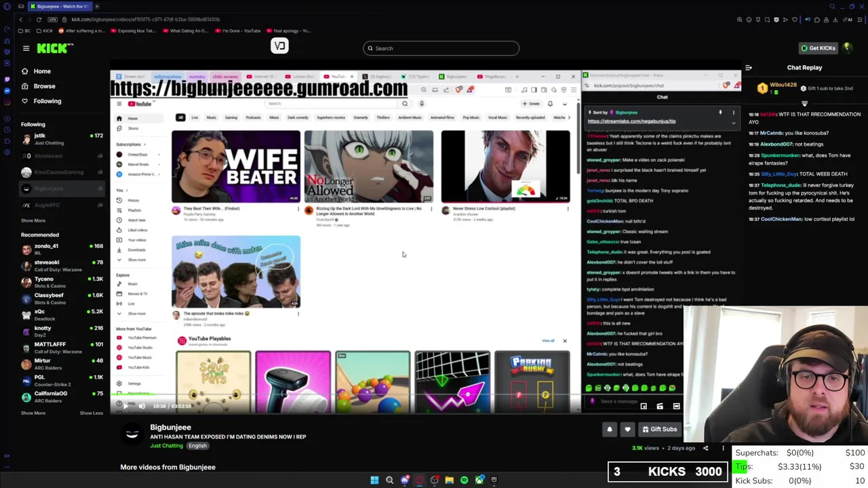Viewport: 868px width, 488px height.
Task: Click the Gift Subs button
Action: (659, 429)
